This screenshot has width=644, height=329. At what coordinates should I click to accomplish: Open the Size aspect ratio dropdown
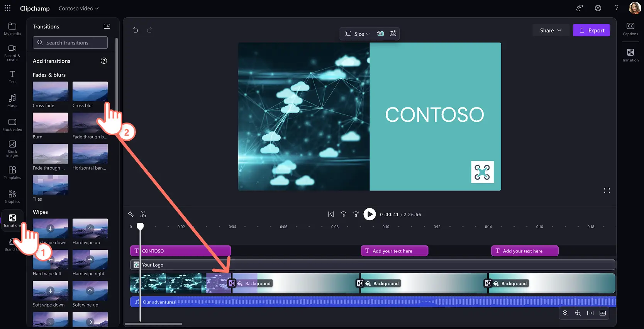tap(358, 34)
